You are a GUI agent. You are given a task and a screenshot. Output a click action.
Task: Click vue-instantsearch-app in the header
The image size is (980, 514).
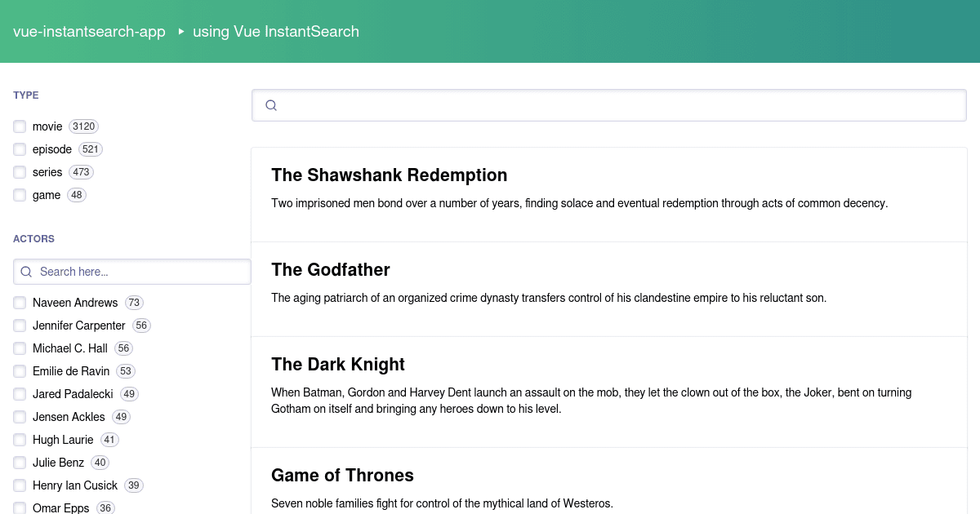click(88, 32)
